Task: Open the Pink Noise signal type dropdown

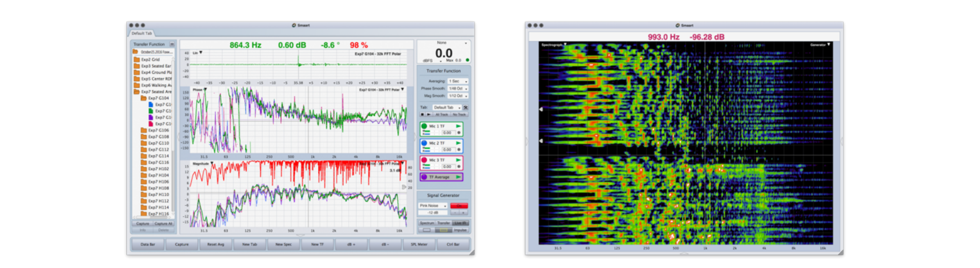Action: (x=433, y=206)
